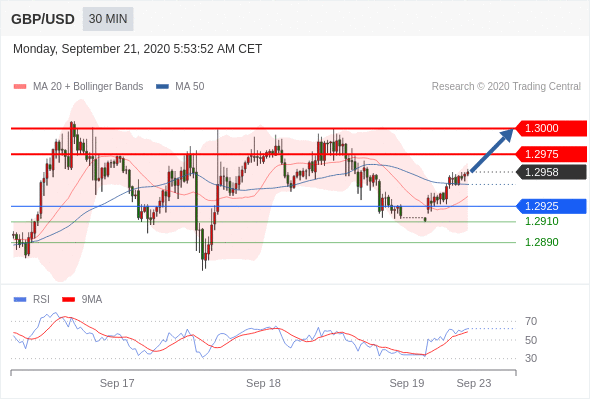Viewport: 590px width, 400px height.
Task: Click the RSI legend label
Action: point(41,300)
